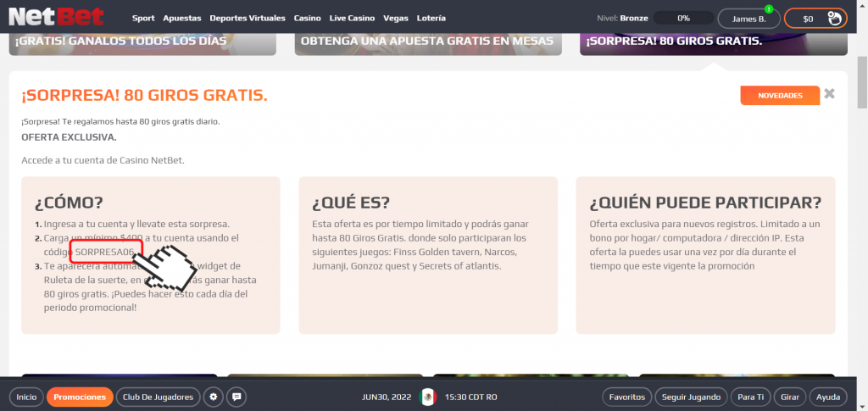
Task: Click the page vertical scrollbar
Action: [862, 83]
